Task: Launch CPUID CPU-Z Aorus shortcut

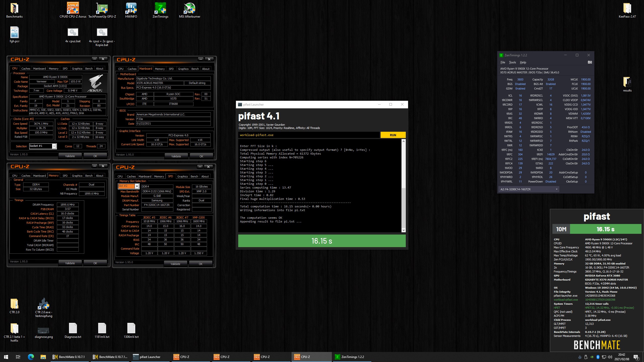Action: (73, 10)
